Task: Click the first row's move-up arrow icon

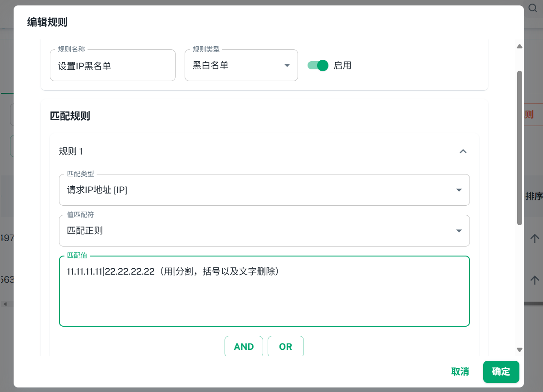Action: coord(535,238)
